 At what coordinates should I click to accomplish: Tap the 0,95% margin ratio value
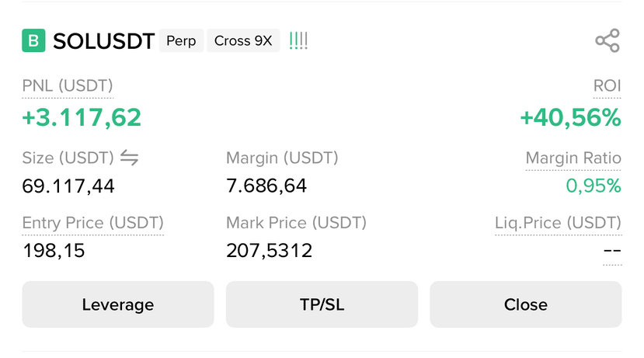pos(594,186)
